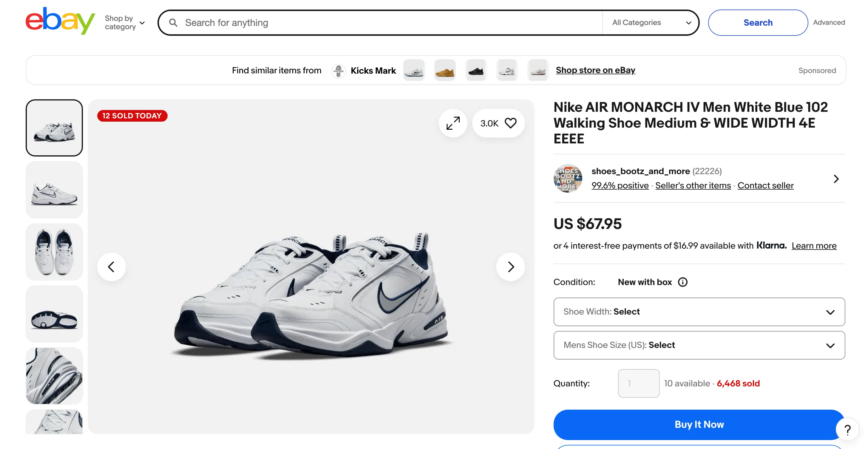Click the Kicks Mark store avatar
The width and height of the screenshot is (868, 449).
338,70
